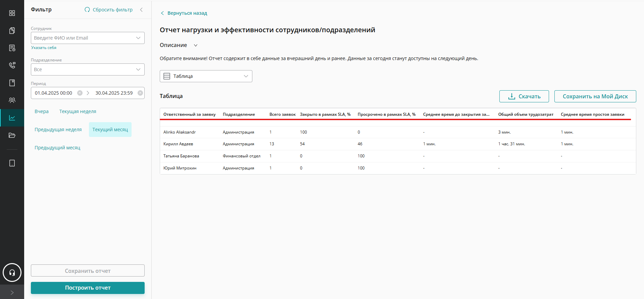Open the employee name dropdown
This screenshot has height=299, width=644.
[x=88, y=38]
